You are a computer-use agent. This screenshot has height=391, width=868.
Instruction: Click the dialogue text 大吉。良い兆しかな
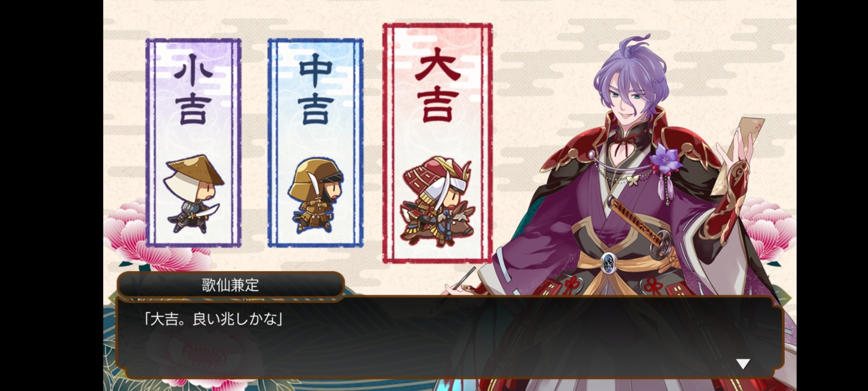[x=213, y=319]
